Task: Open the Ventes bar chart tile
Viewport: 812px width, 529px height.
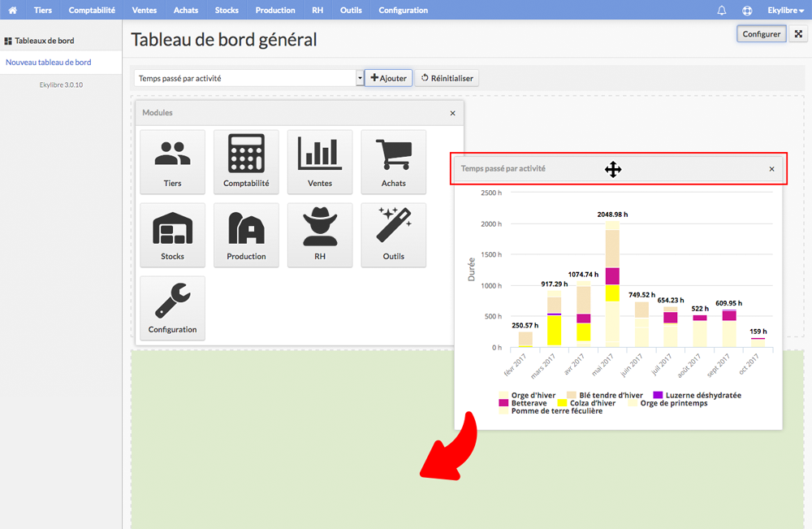Action: point(320,163)
